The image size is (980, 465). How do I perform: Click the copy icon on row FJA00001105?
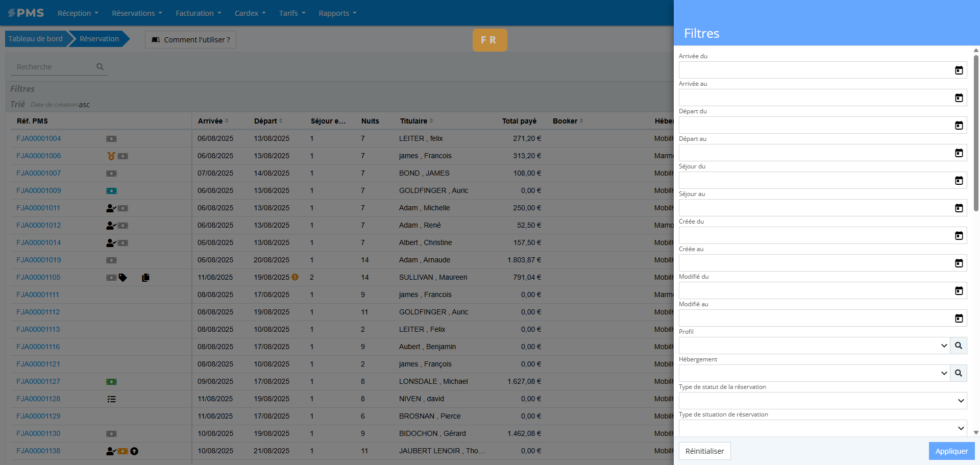click(145, 278)
